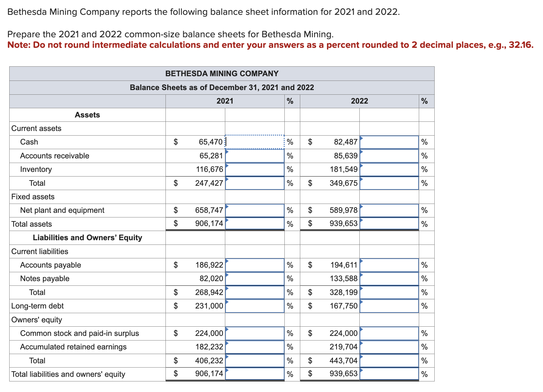Click 2021 Common stock and paid-in surplus percent field
Screen dimensions: 543x392
(255, 333)
